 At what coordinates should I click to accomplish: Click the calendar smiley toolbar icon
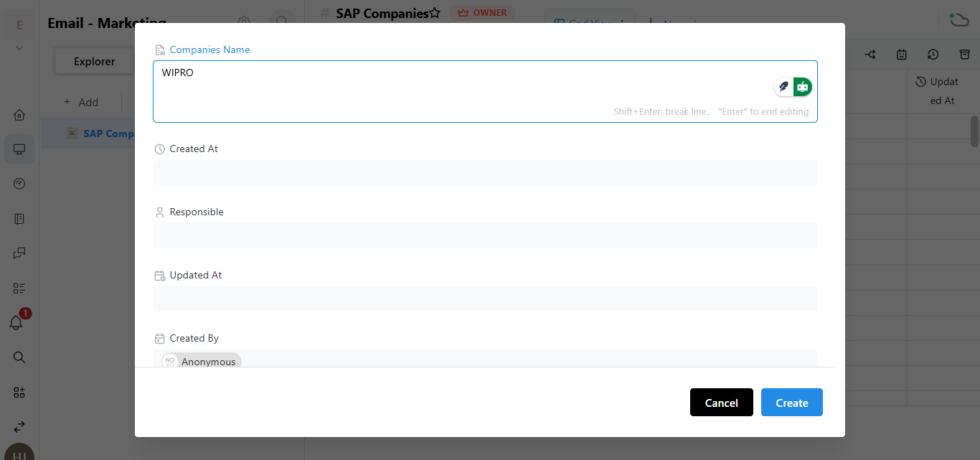(902, 55)
